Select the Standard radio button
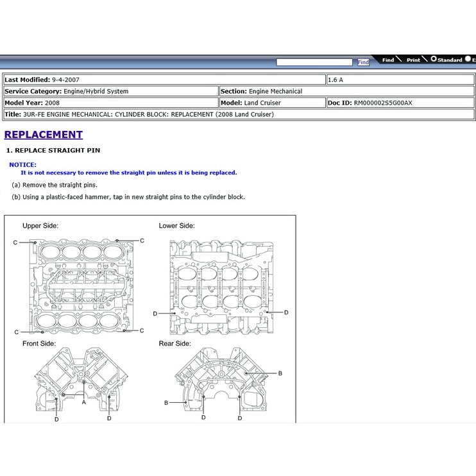 [434, 59]
